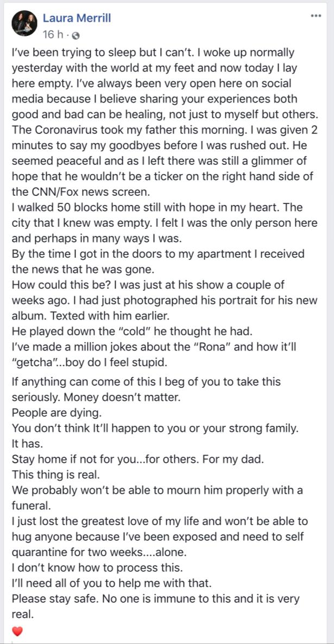
Task: Click the short line "It has."
Action: pos(27,443)
